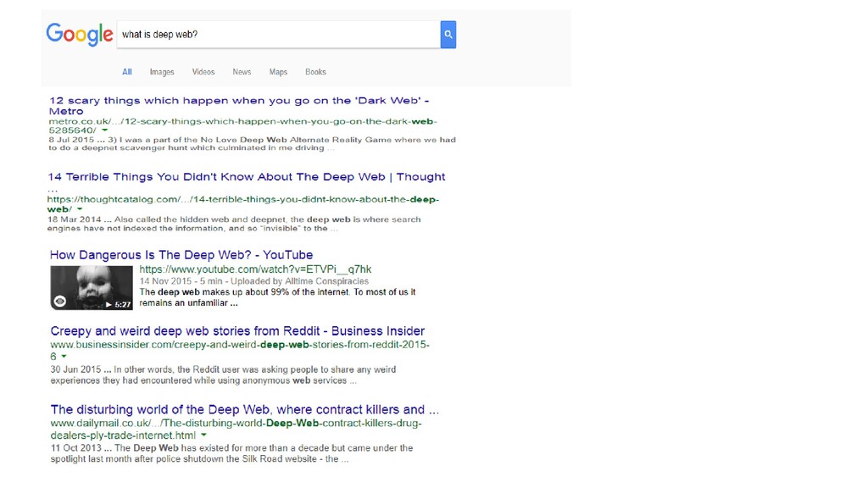Switch to the Videos tab
Screen dimensions: 868x488
click(x=203, y=72)
